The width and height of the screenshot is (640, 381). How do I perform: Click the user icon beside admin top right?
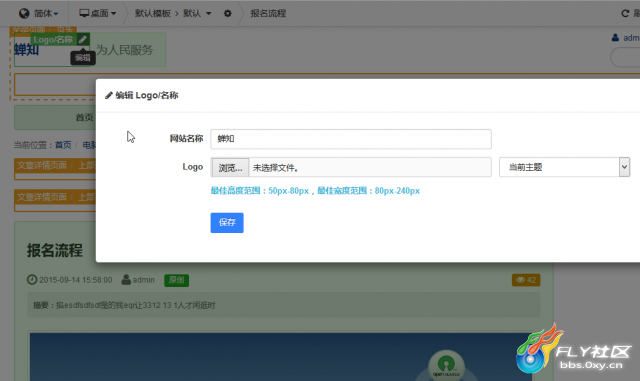pyautogui.click(x=615, y=38)
